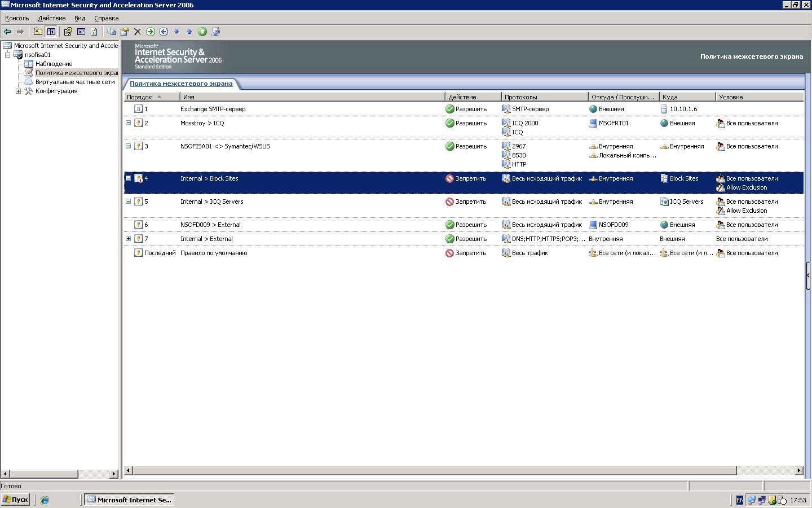This screenshot has width=812, height=508.
Task: Select Наблюдение in the console tree
Action: coord(54,64)
